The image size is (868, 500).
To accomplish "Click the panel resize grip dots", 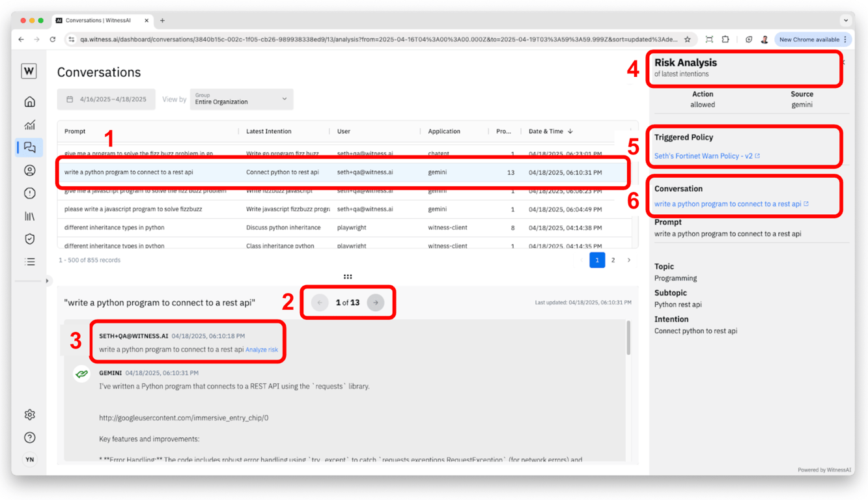I will point(348,277).
